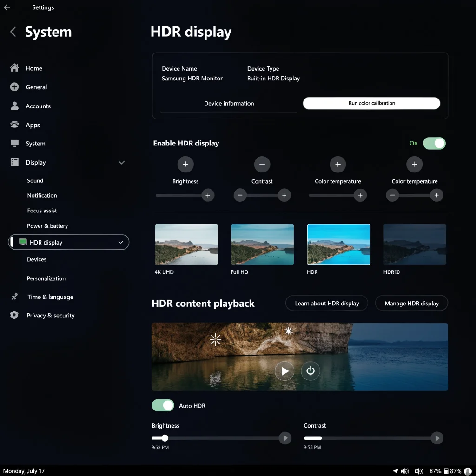
Task: Click the Monday, July 17 date in taskbar
Action: coord(24,471)
